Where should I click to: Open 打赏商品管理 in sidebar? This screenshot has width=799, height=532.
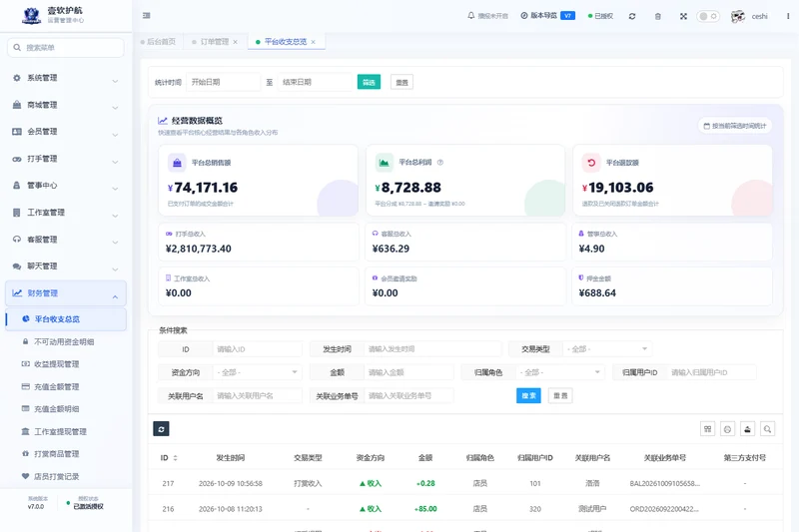(56, 453)
